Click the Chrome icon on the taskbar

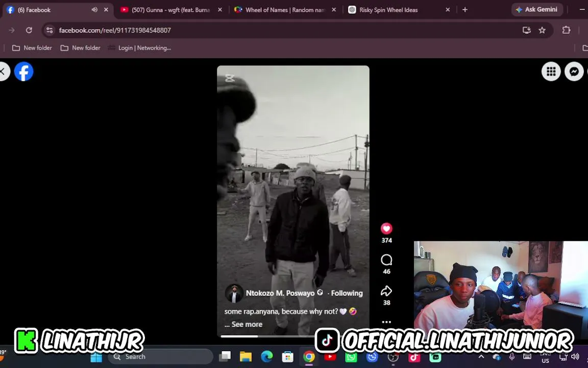(309, 357)
